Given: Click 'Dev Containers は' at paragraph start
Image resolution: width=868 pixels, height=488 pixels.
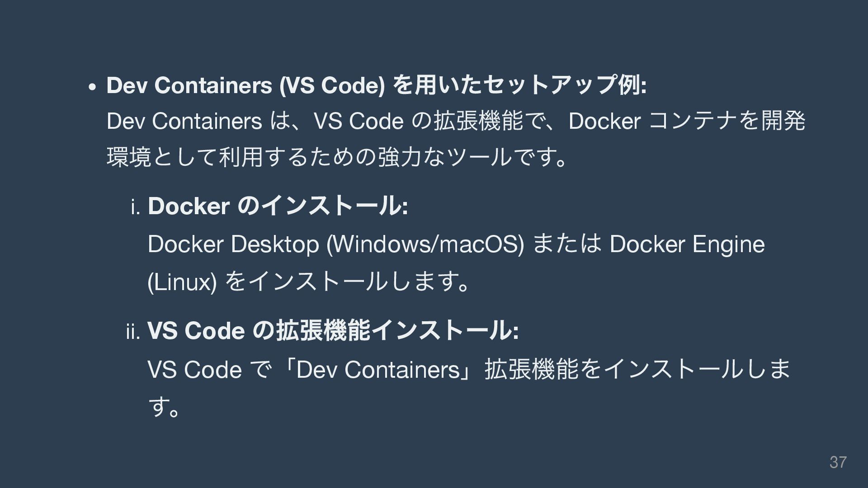Looking at the screenshot, I should coord(199,122).
